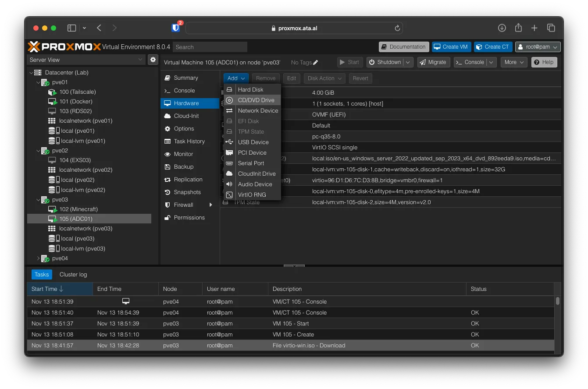Screen dimensions: 588x389
Task: Open Safari downloads icon
Action: click(502, 28)
